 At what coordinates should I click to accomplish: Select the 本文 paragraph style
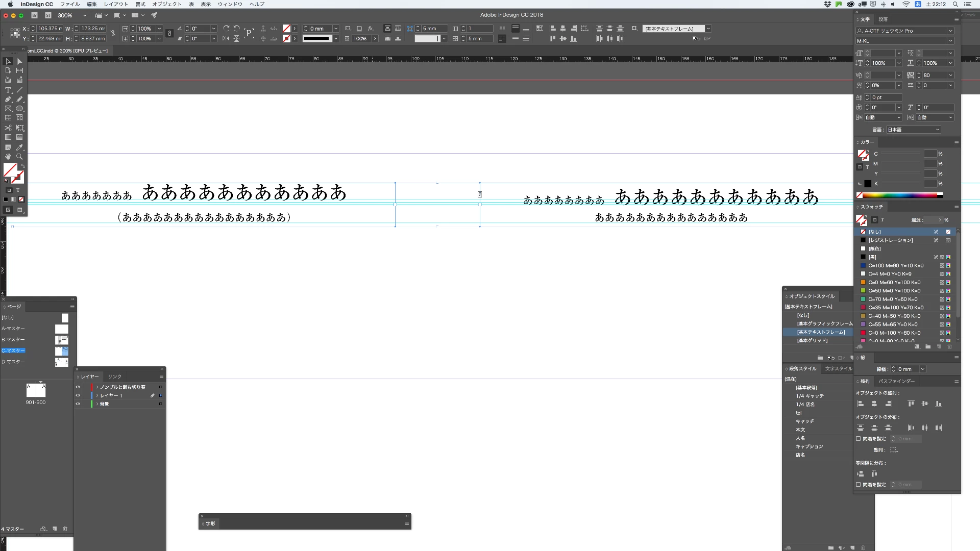click(800, 430)
